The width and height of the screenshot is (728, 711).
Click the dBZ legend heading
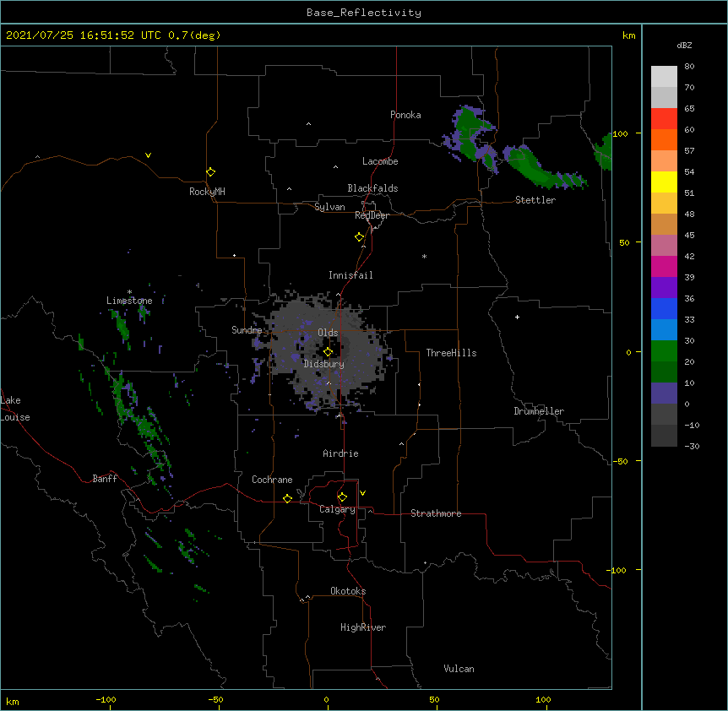684,45
